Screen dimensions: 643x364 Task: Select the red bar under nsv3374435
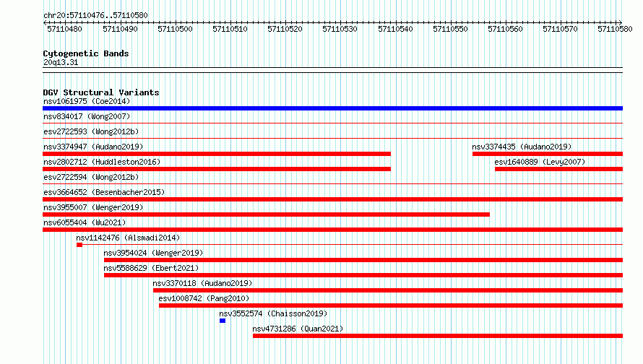click(x=548, y=154)
